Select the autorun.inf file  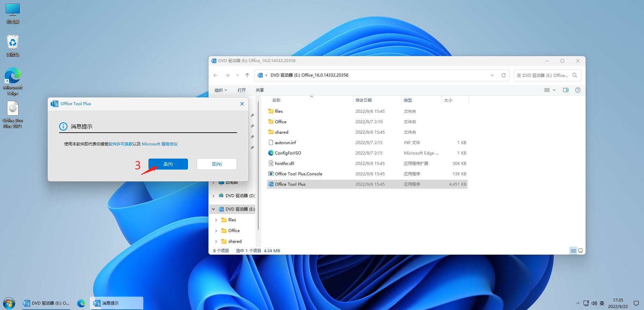pyautogui.click(x=367, y=142)
